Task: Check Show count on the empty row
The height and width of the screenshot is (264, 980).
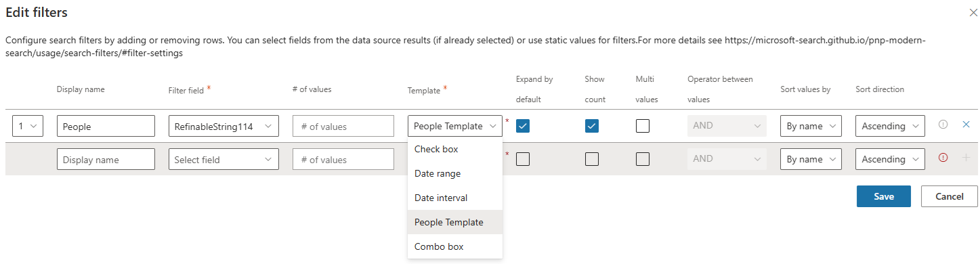Action: [x=592, y=159]
